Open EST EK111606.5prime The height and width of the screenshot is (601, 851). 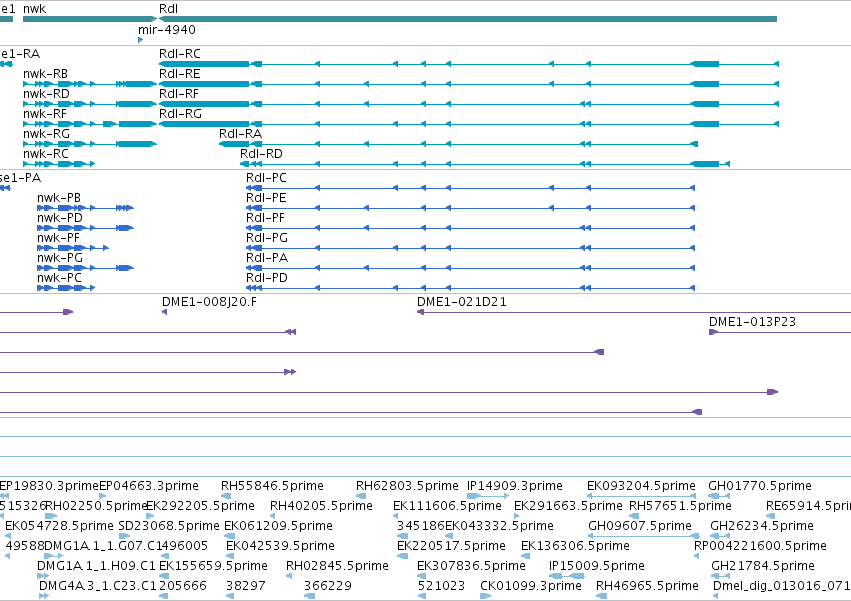click(447, 506)
